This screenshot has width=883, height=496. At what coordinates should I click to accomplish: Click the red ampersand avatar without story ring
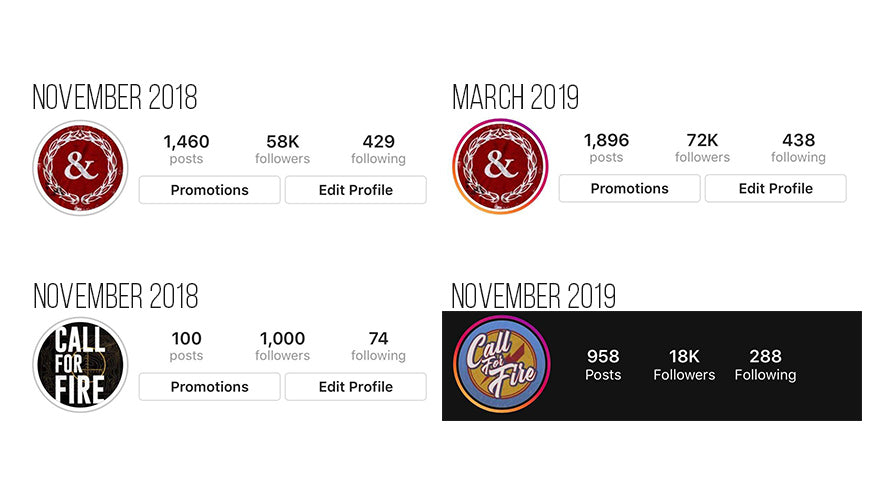click(80, 168)
